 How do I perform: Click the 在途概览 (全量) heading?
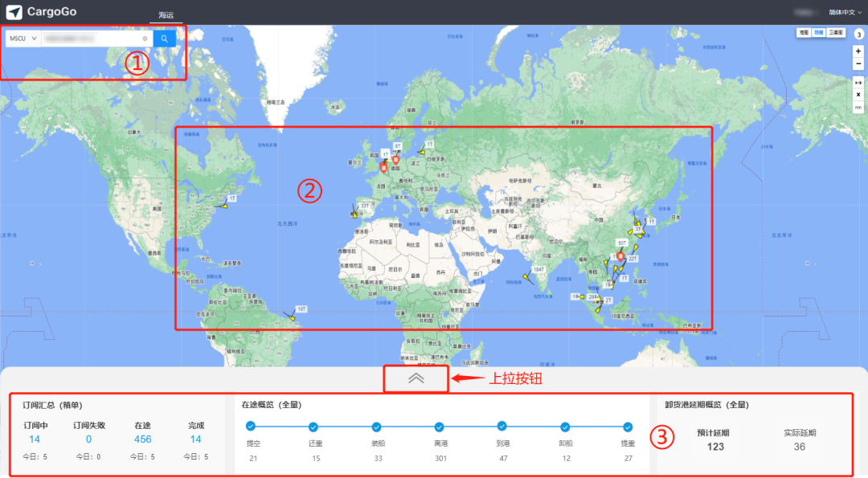tap(272, 405)
